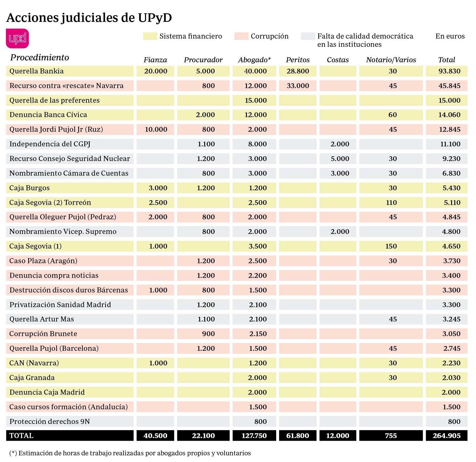Viewport: 476px width, 462px height.
Task: Select the Peritos column header
Action: [x=298, y=60]
